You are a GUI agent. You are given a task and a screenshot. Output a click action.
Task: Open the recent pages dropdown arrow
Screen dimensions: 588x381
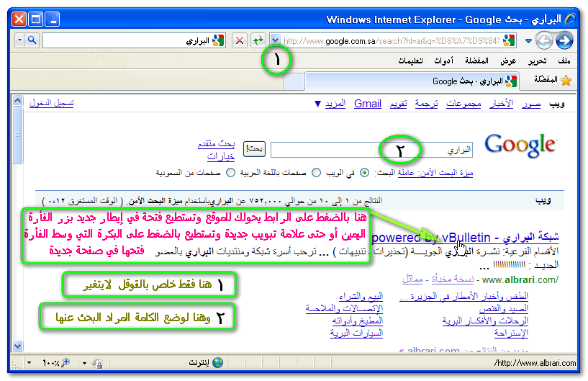pyautogui.click(x=528, y=40)
